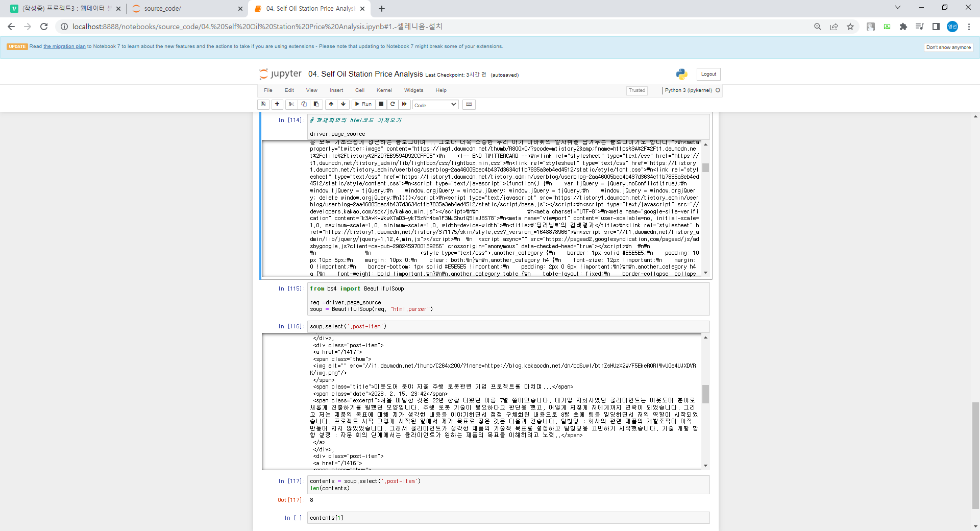980x531 pixels.
Task: Click the Python kernel logo
Action: [x=681, y=74]
